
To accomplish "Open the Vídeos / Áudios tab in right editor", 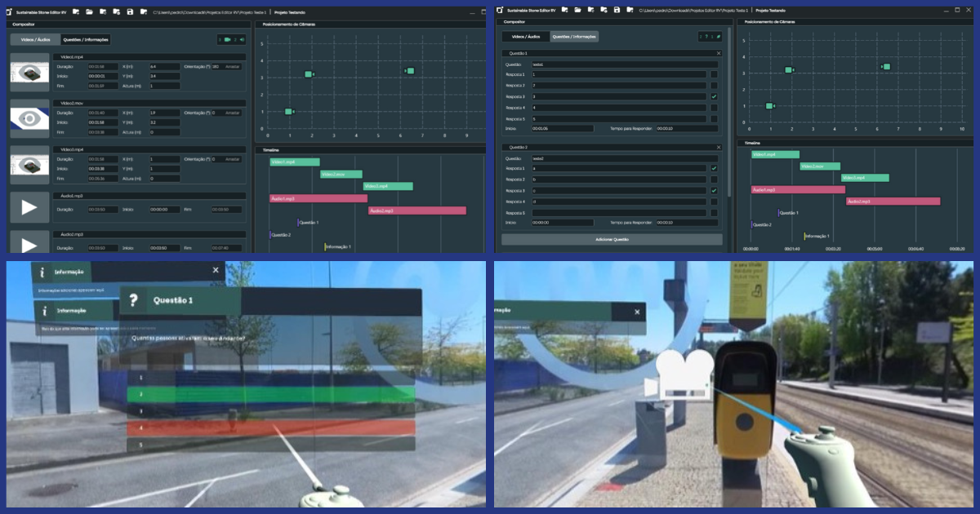I will [525, 37].
